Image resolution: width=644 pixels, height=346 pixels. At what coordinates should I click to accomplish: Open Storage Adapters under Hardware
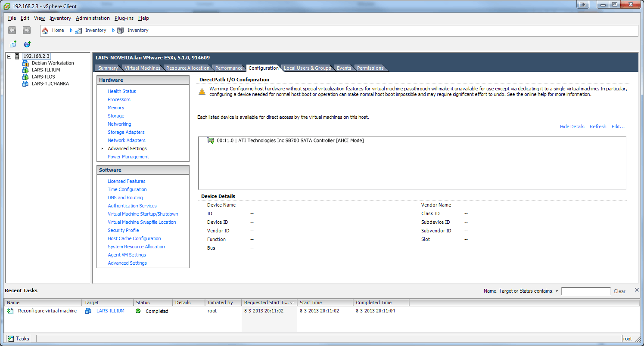click(x=126, y=132)
